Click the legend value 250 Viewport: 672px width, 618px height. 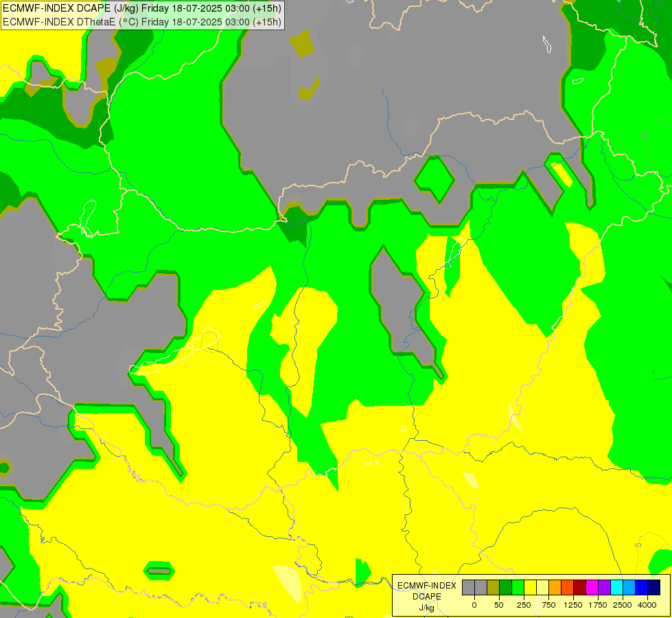tap(524, 605)
